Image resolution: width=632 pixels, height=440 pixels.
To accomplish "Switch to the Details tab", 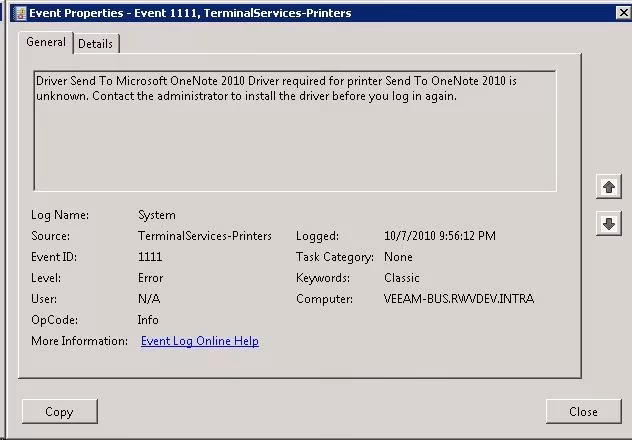I will 96,44.
